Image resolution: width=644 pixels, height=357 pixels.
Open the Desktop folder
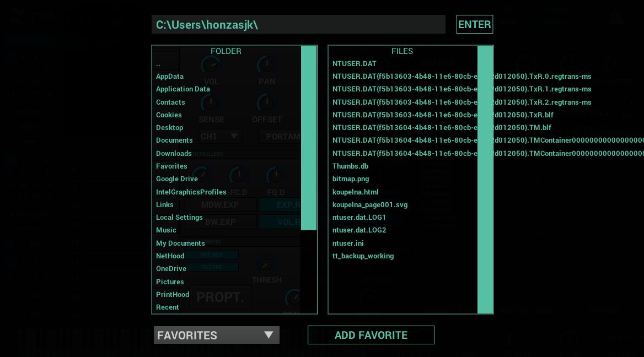[x=169, y=127]
